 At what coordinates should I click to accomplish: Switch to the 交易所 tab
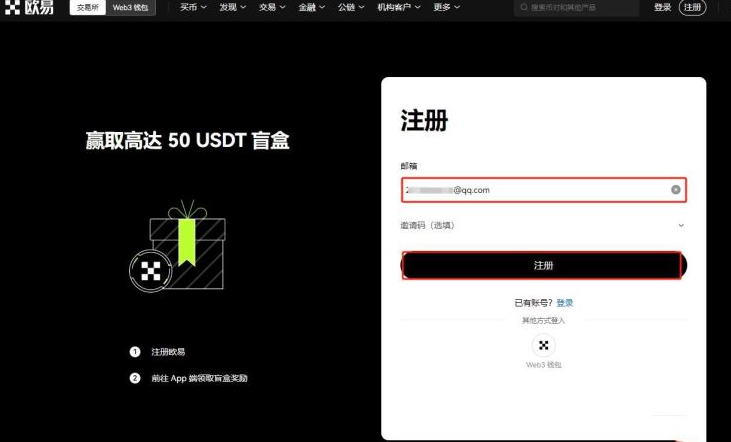(x=89, y=8)
